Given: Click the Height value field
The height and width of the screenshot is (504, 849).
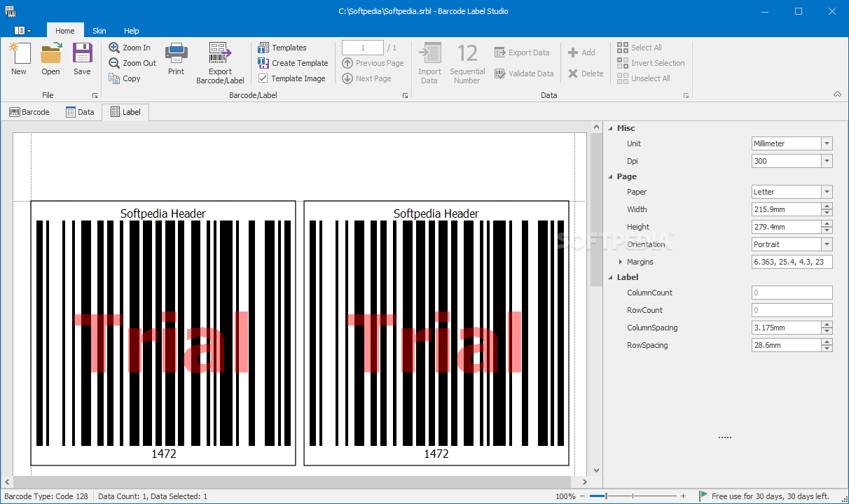Looking at the screenshot, I should click(786, 227).
